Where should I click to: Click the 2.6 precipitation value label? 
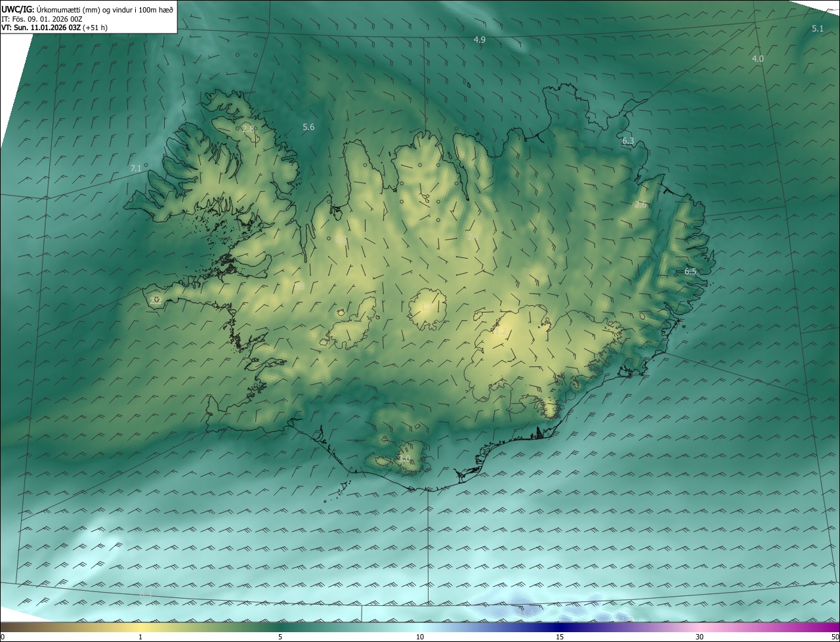(641, 205)
